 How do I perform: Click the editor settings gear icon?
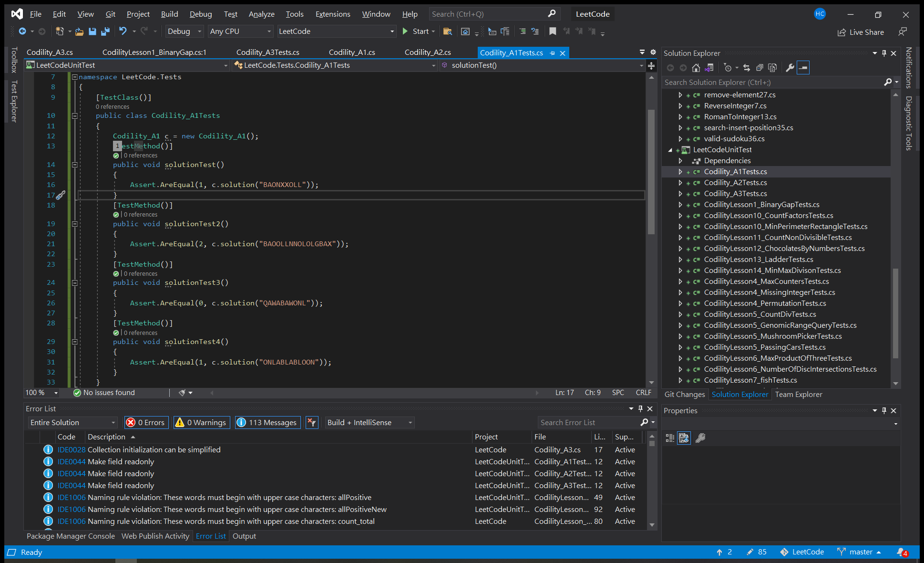pos(653,52)
